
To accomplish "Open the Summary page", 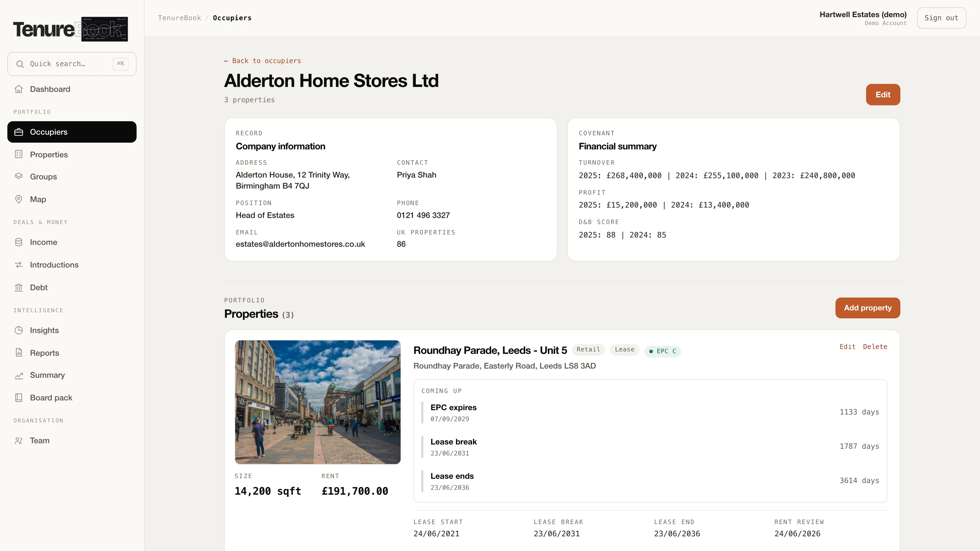I will click(x=72, y=375).
